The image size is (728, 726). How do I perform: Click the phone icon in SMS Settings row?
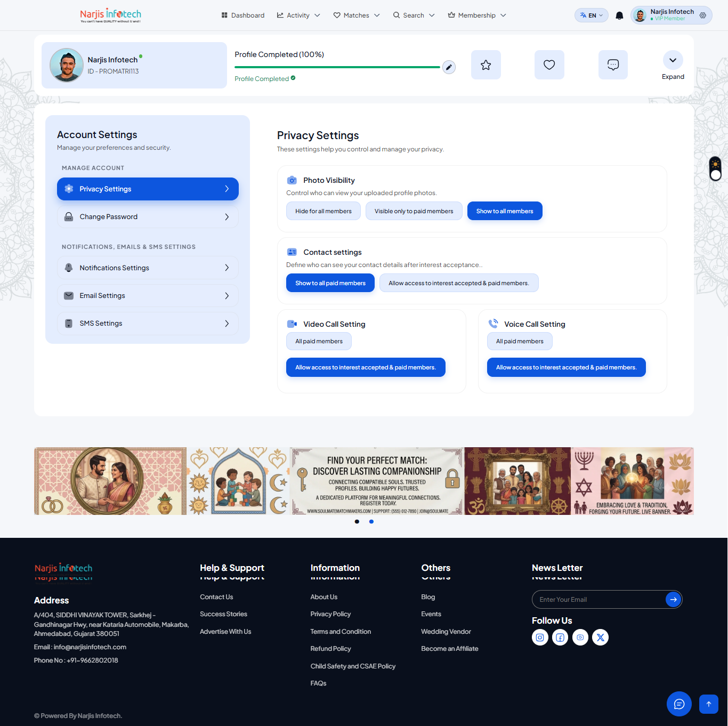click(x=69, y=324)
